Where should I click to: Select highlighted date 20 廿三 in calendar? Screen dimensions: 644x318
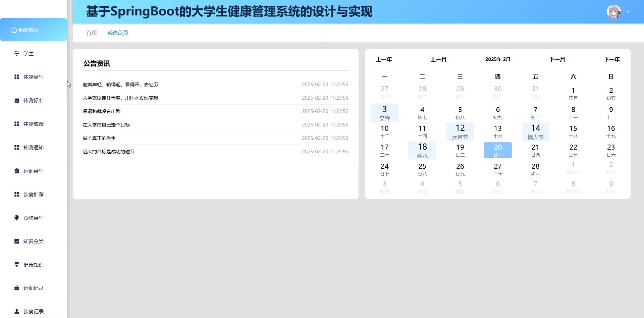coord(498,150)
